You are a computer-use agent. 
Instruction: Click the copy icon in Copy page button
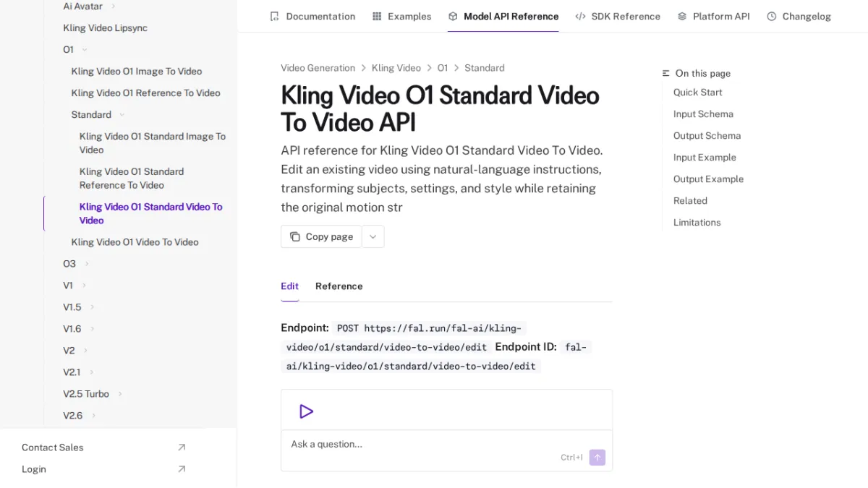point(295,236)
